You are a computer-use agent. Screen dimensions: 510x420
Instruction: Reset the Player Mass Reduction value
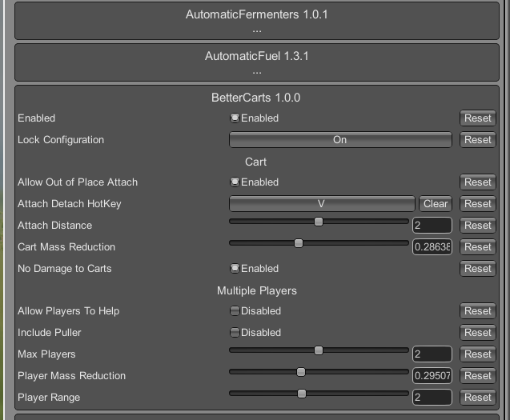click(x=477, y=375)
